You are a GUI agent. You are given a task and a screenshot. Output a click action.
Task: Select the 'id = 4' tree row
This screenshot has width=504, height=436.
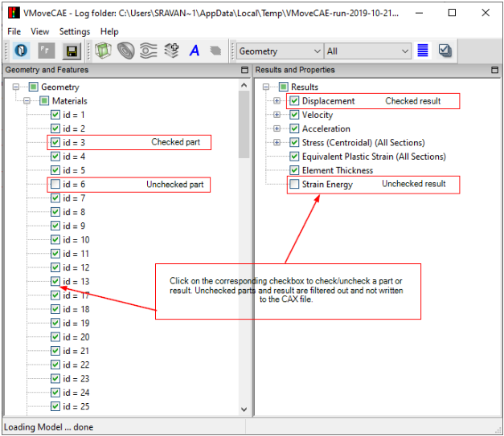[74, 157]
